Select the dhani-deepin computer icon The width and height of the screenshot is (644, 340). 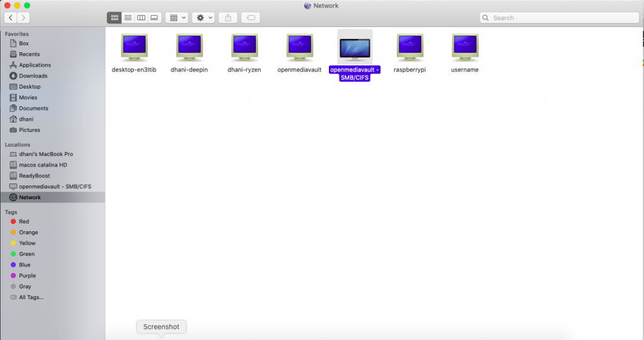pos(189,47)
